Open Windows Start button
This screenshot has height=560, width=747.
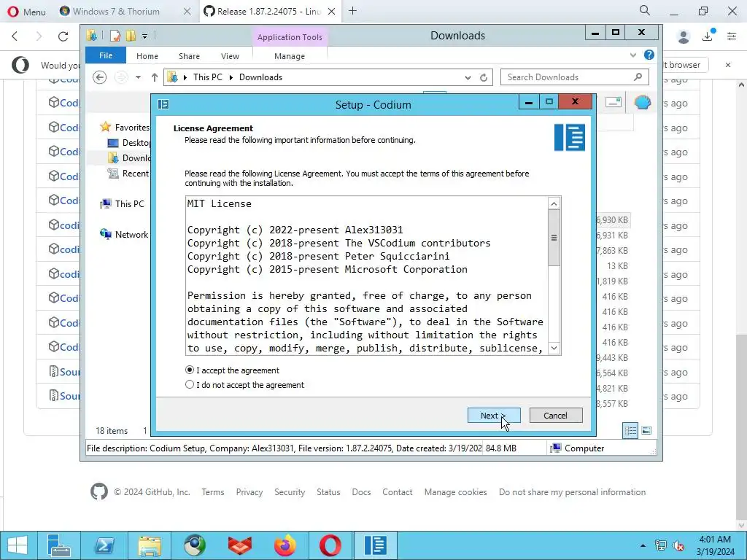18,545
